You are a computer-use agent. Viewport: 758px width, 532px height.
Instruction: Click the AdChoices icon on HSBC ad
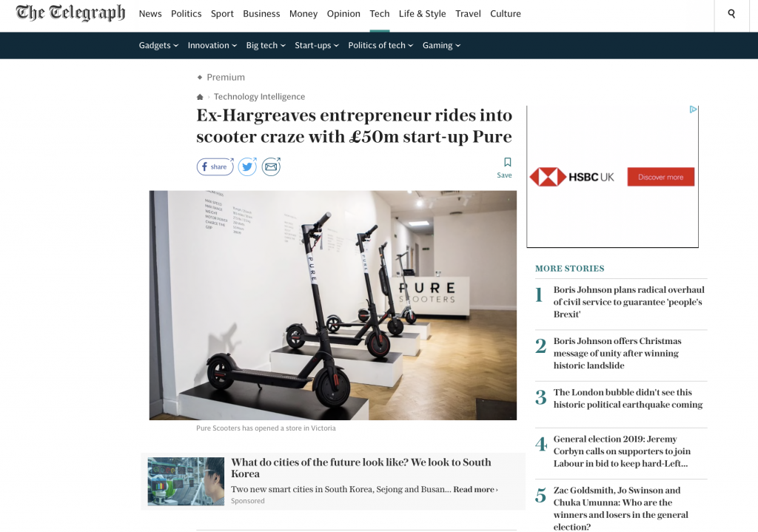click(693, 110)
